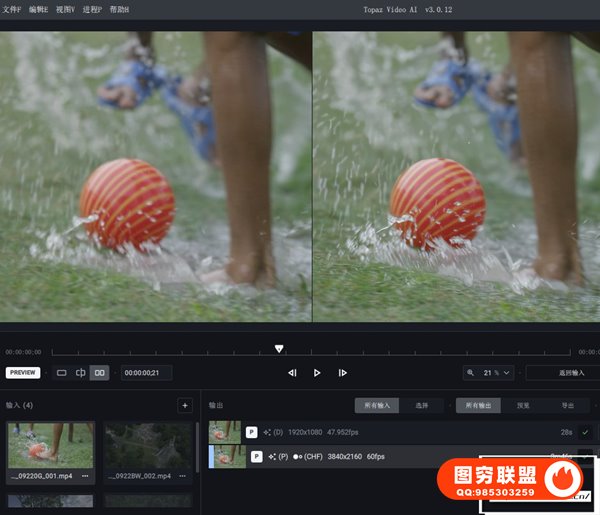The image size is (600, 515).
Task: Open the 21% zoom level dropdown
Action: click(x=490, y=373)
